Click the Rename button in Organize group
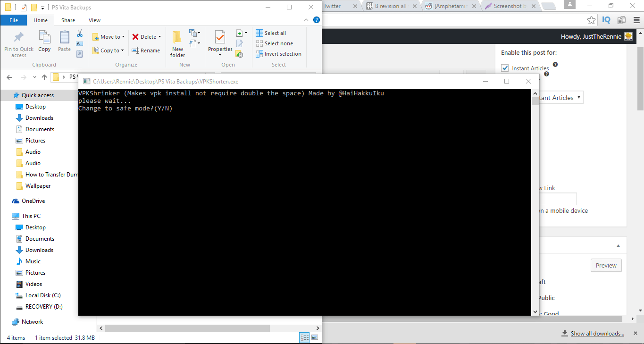The image size is (644, 344). tap(146, 50)
